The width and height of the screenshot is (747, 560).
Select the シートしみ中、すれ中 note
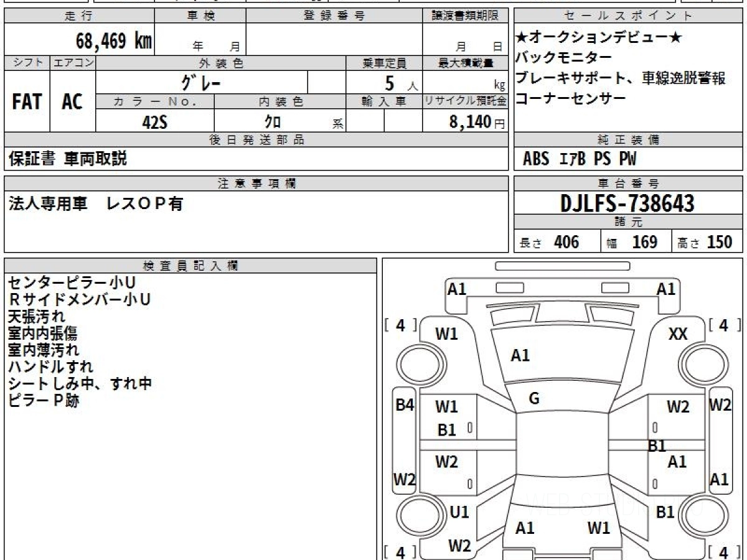click(x=80, y=383)
